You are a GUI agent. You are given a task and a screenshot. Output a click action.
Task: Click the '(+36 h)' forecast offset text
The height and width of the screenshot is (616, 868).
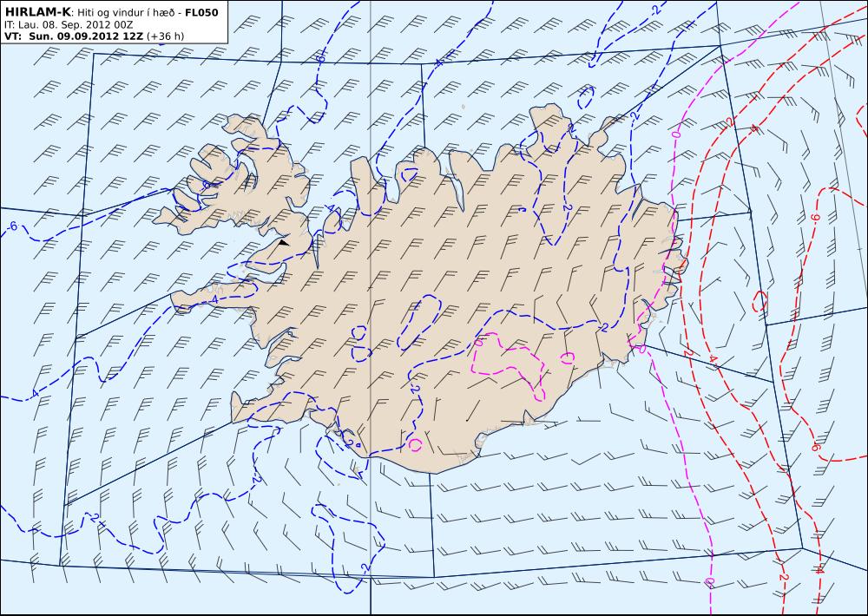166,36
